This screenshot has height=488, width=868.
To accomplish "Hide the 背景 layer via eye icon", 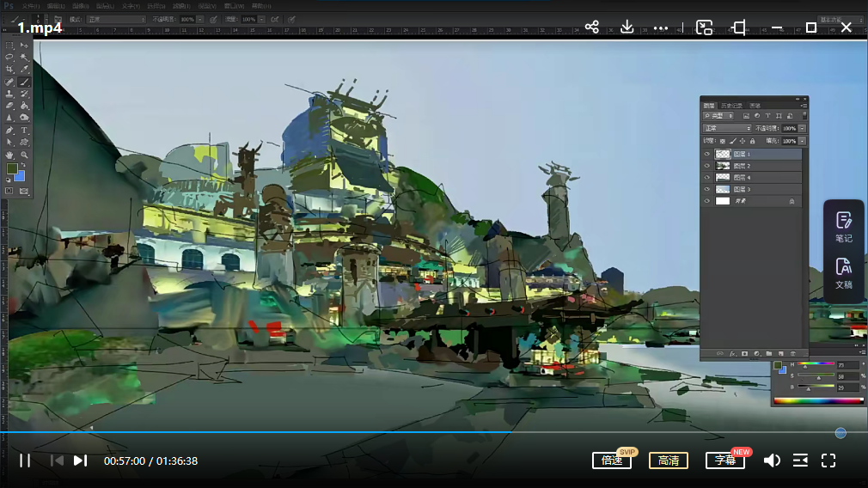I will point(707,201).
